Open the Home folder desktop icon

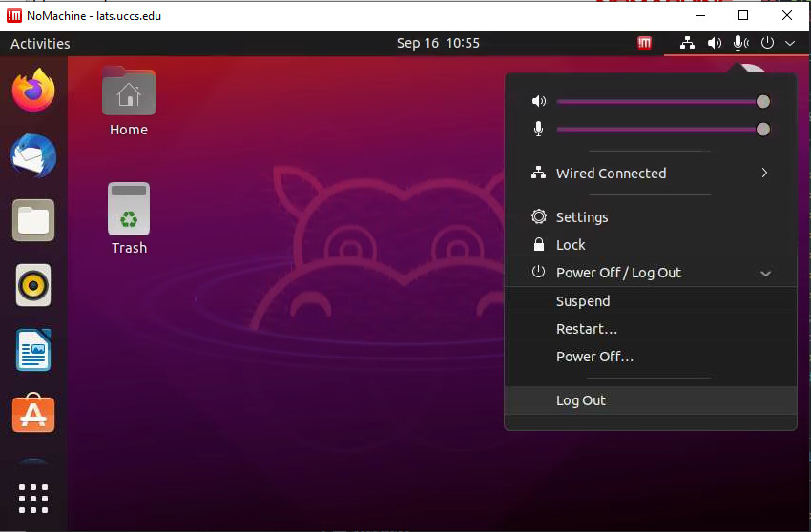click(129, 101)
